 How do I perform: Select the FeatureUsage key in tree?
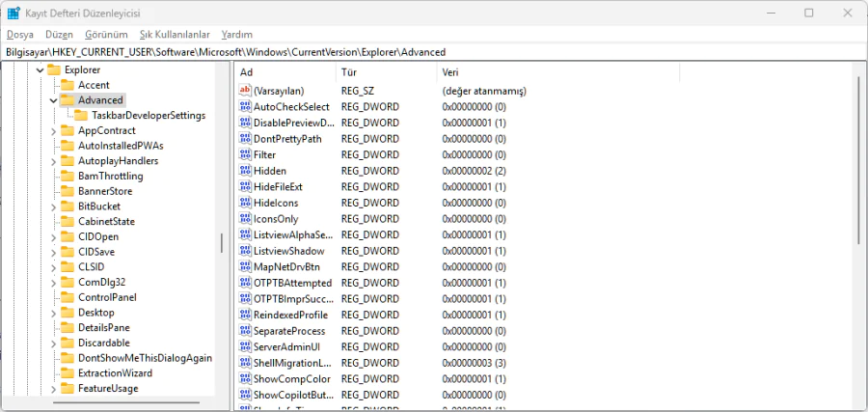click(107, 389)
